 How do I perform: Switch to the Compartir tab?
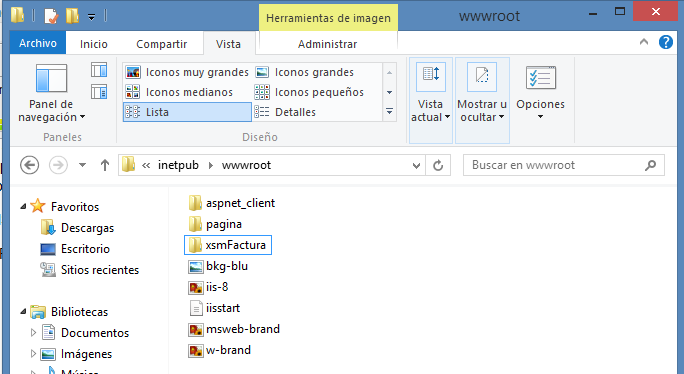coord(161,44)
